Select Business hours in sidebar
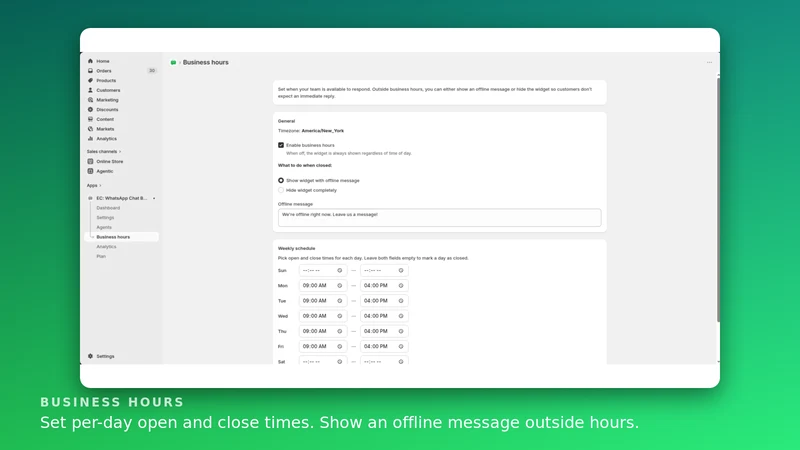 point(121,237)
